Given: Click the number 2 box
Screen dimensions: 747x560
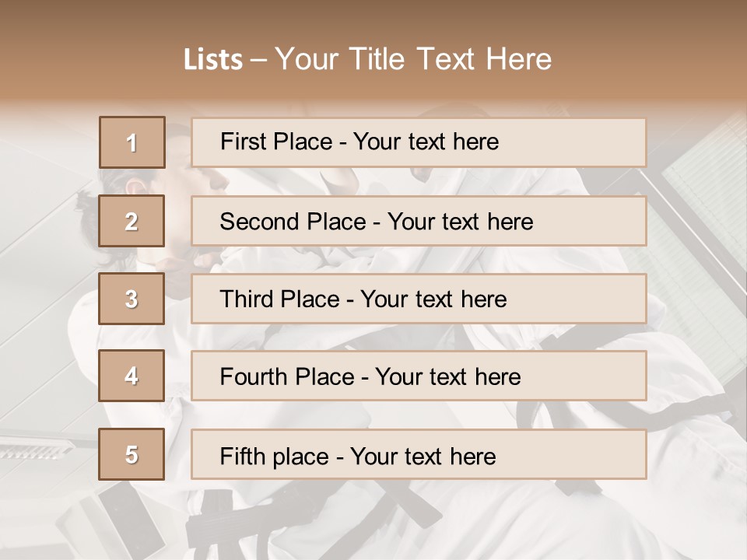Looking at the screenshot, I should [x=132, y=221].
